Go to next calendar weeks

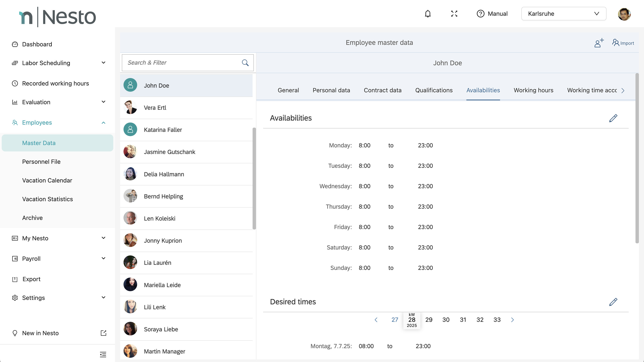coord(512,320)
